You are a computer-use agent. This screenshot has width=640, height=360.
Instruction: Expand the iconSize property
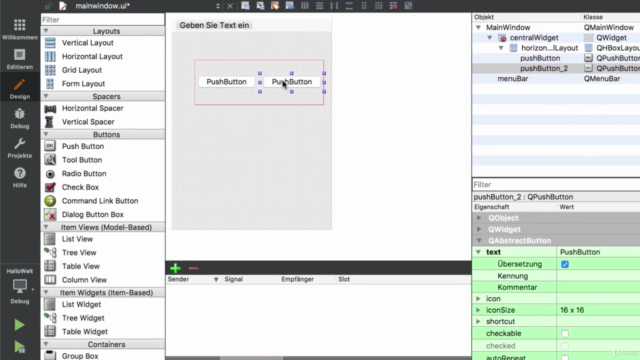tap(478, 310)
